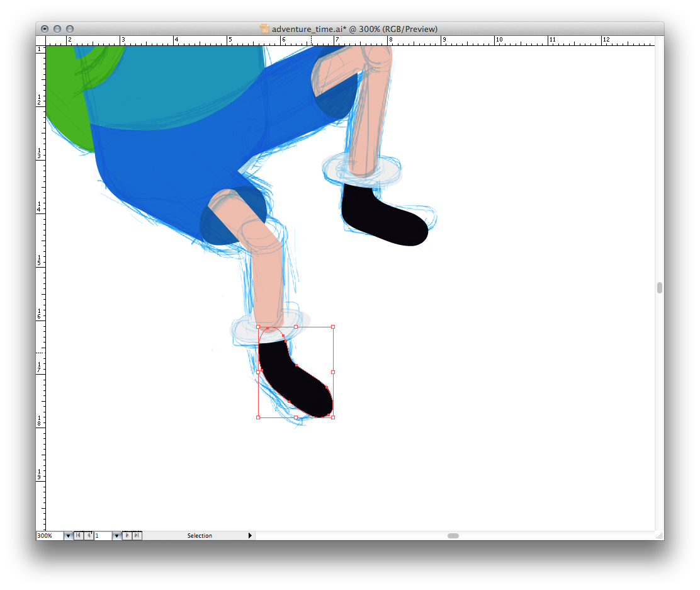Jump to the last artboard
The height and width of the screenshot is (590, 700).
click(x=137, y=536)
